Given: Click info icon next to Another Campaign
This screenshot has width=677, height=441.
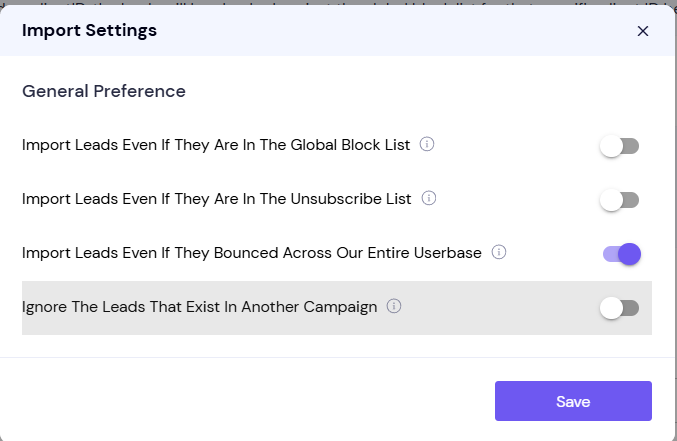Looking at the screenshot, I should [x=393, y=306].
